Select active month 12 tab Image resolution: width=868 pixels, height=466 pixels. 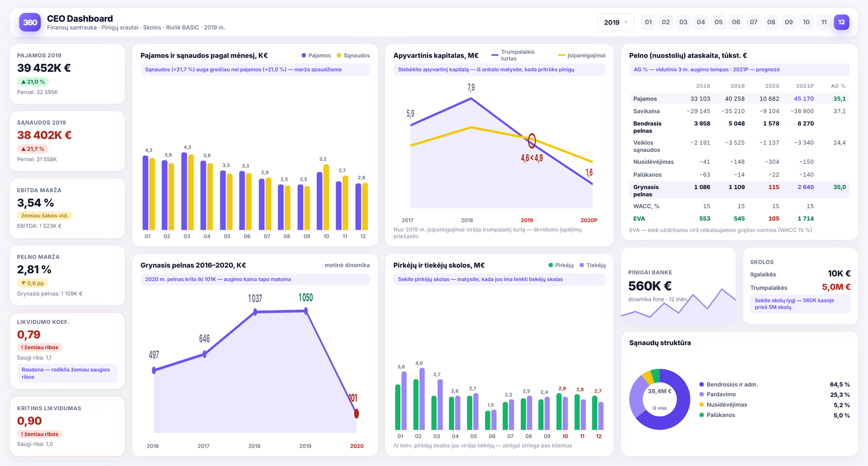pos(841,22)
